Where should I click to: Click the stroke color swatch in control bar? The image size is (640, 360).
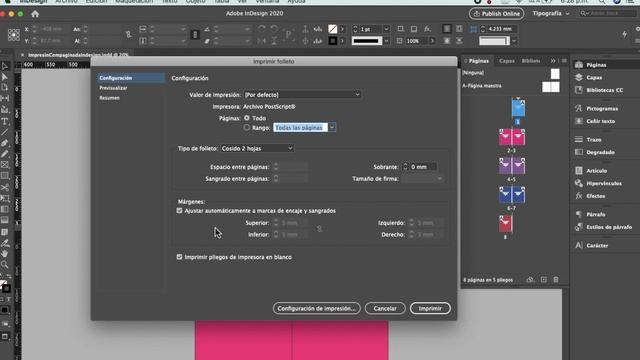point(333,41)
